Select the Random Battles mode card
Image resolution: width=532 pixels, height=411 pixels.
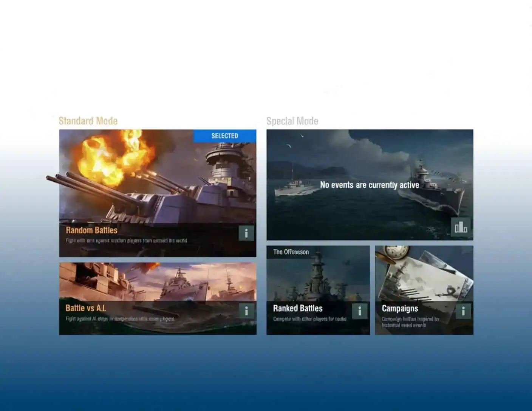tap(158, 193)
